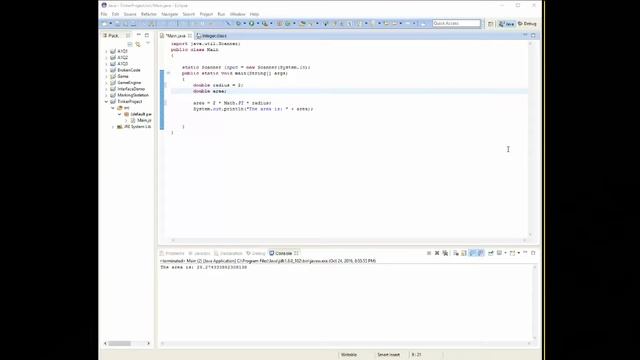
Task: Click the 'double area;' code line
Action: pos(210,91)
